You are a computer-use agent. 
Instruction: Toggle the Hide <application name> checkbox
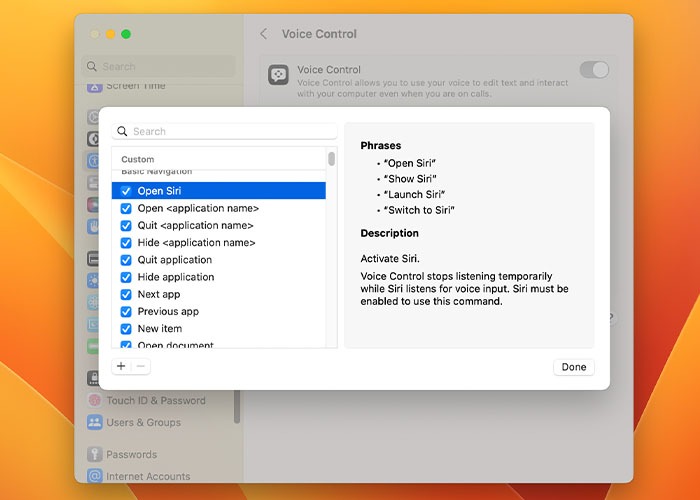coord(126,243)
